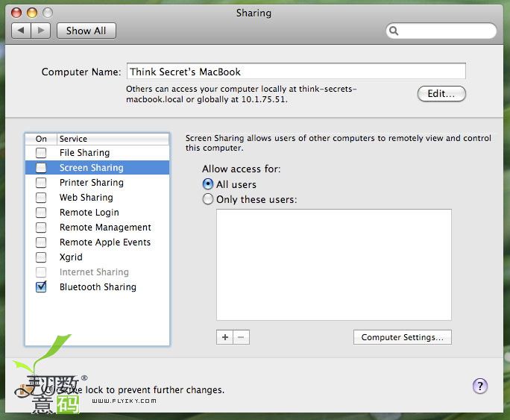This screenshot has height=420, width=510.
Task: Open help with the question mark button
Action: click(x=480, y=386)
